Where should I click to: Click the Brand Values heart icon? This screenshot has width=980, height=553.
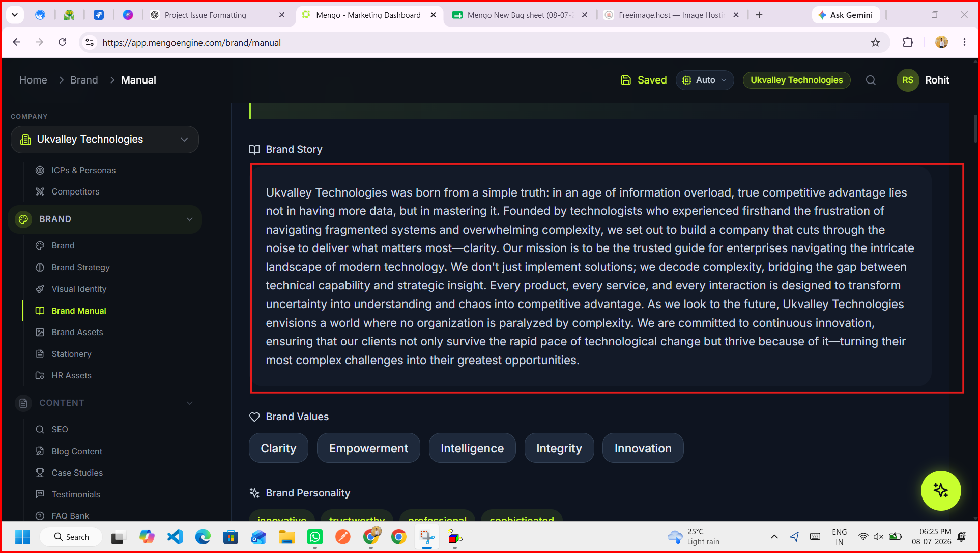point(254,417)
